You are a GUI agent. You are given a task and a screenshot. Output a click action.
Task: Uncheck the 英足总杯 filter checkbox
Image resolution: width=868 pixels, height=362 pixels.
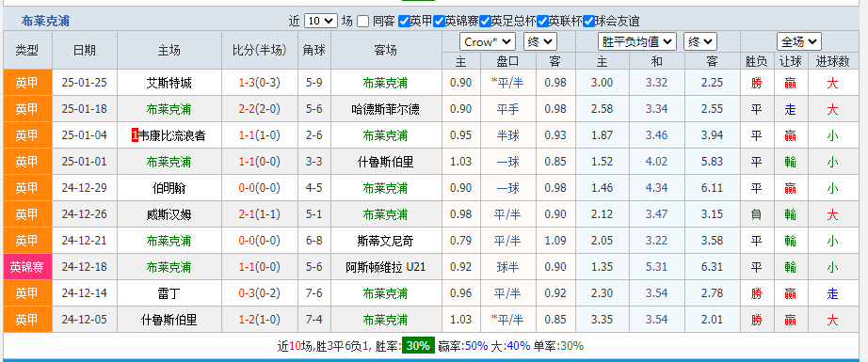click(486, 22)
